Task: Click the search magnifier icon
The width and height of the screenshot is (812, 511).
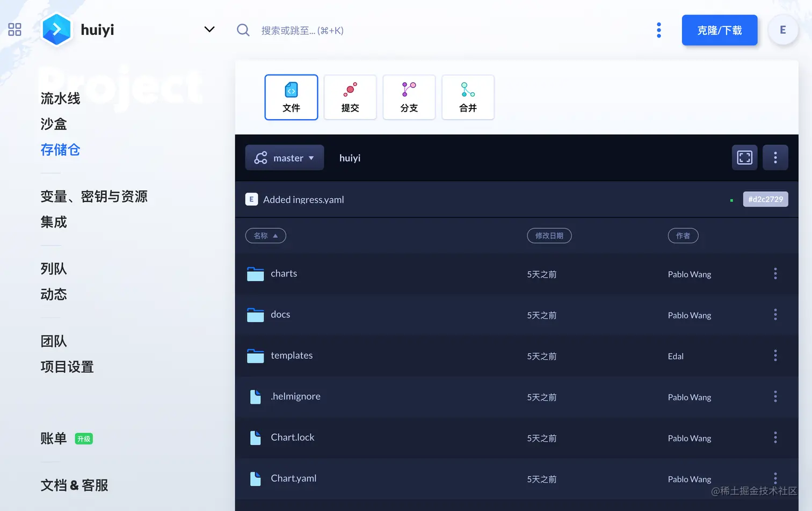Action: 243,30
